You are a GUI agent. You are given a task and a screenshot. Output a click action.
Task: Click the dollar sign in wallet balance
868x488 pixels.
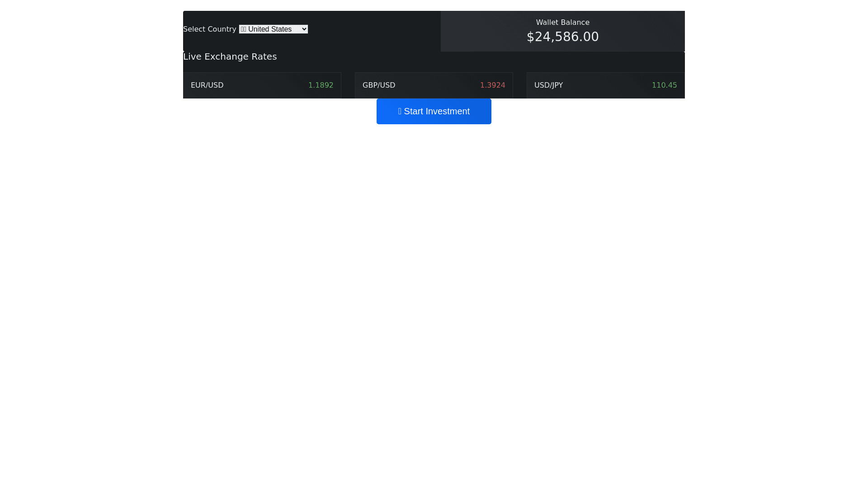coord(530,37)
